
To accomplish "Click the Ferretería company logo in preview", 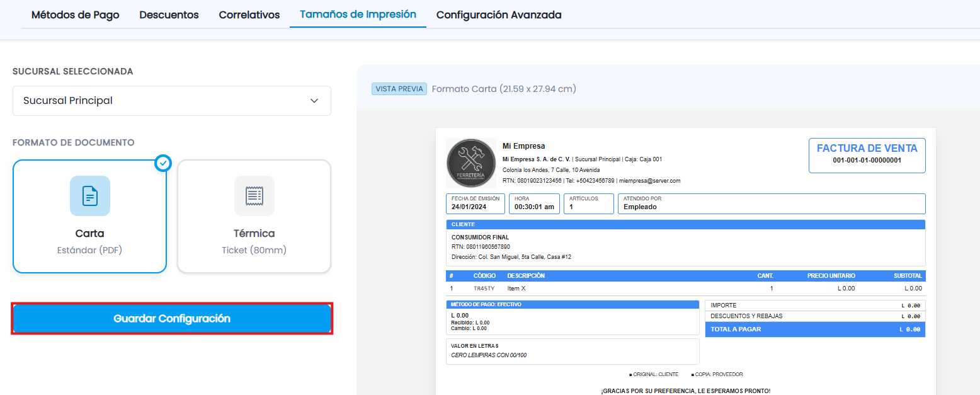I will (x=471, y=163).
